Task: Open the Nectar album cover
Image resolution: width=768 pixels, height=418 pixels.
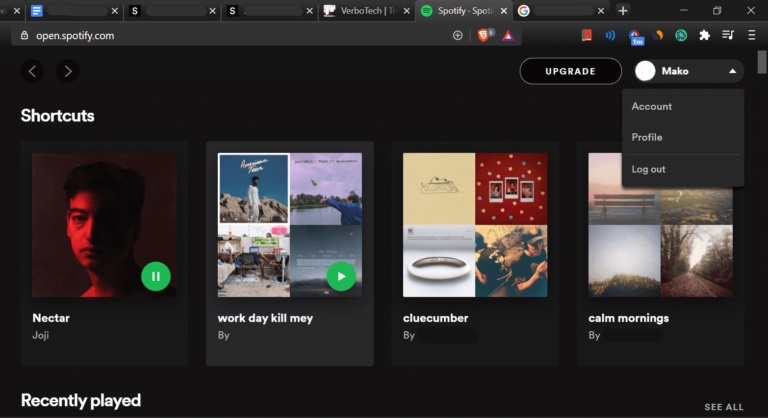Action: [x=104, y=225]
